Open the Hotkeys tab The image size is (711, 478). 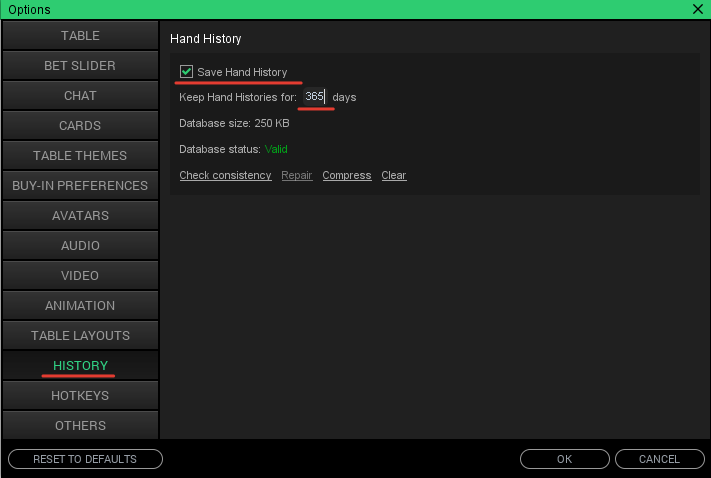(x=80, y=395)
